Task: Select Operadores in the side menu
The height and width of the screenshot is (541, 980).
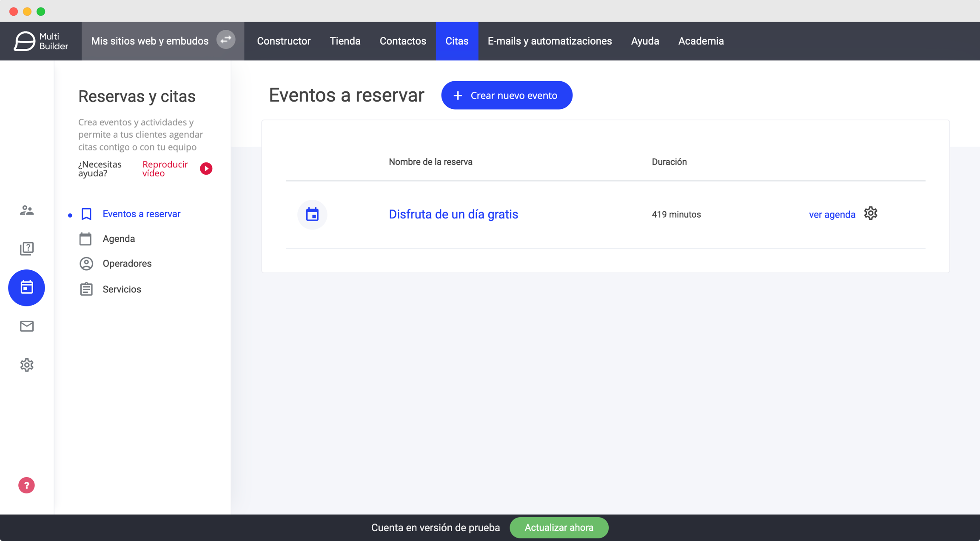Action: click(127, 263)
